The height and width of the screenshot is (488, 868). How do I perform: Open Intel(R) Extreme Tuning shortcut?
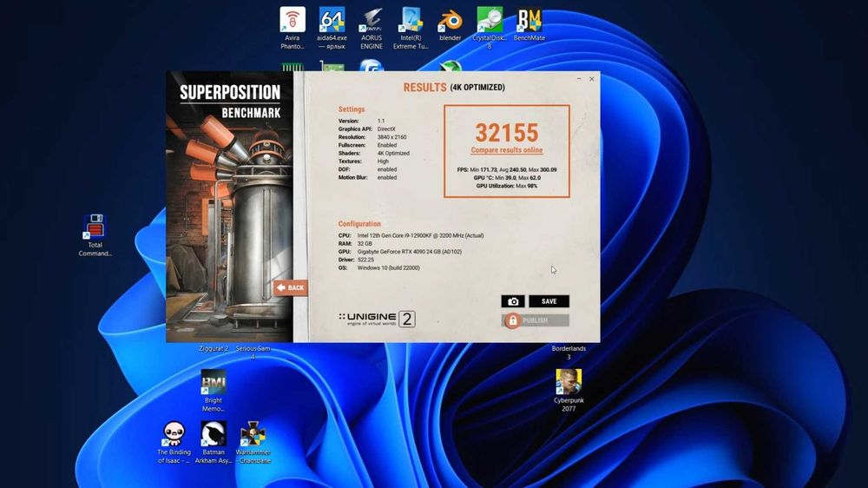coord(411,28)
